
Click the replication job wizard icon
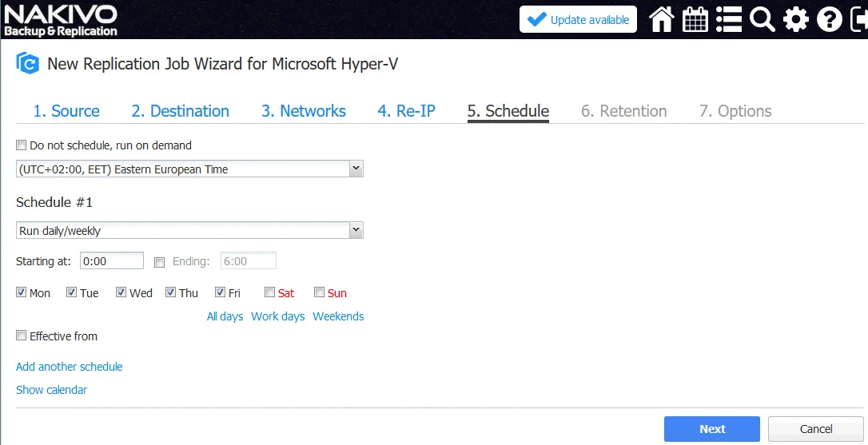28,64
